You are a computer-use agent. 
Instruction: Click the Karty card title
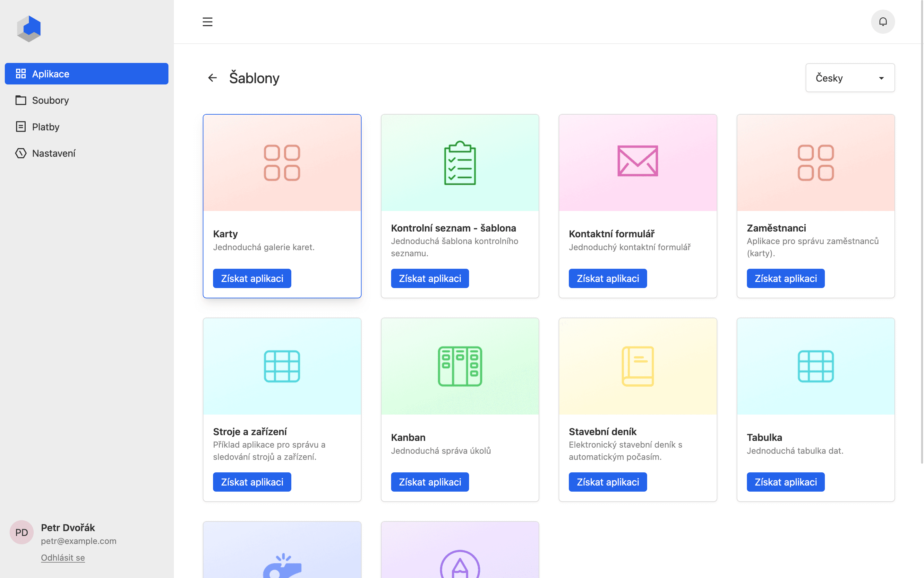pos(225,233)
